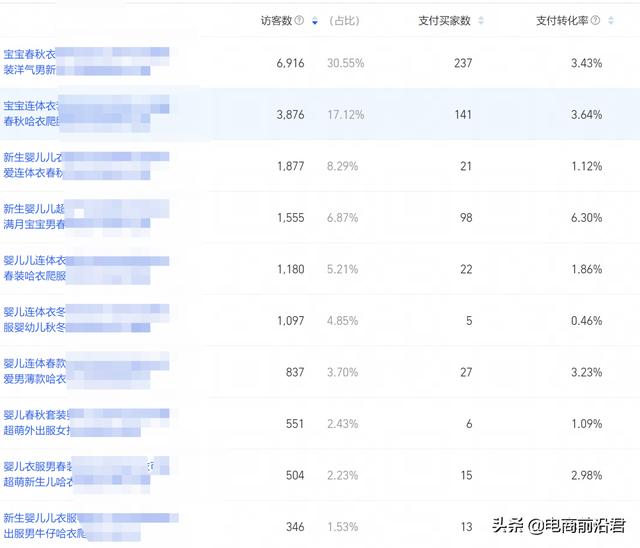Image resolution: width=640 pixels, height=548 pixels.
Task: Select the visitor count 6,916
Action: [x=290, y=63]
